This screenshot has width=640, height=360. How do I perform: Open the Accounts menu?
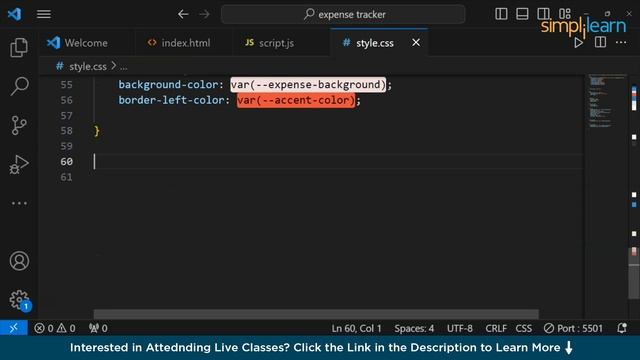[x=19, y=261]
